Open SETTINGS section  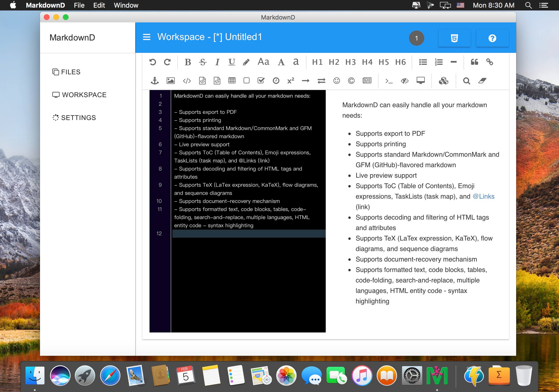[x=74, y=118]
